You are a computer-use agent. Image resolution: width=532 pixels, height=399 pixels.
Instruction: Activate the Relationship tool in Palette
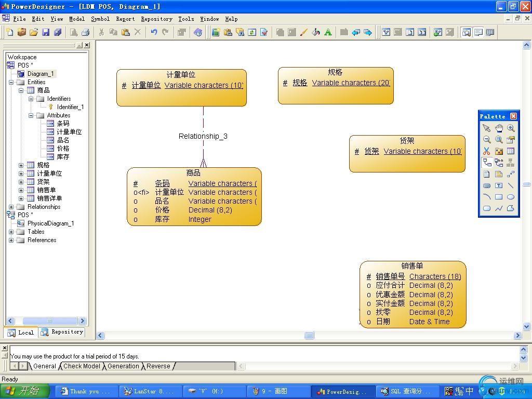486,163
